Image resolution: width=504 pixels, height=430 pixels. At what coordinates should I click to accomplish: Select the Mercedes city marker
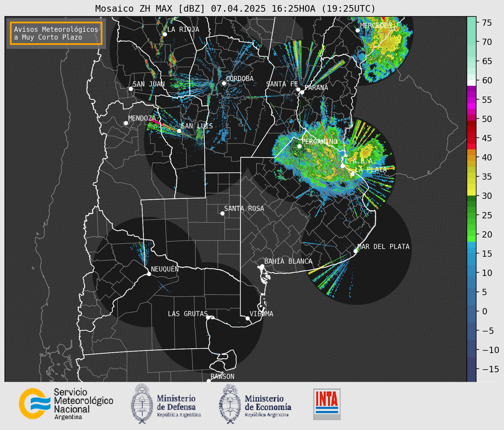pos(357,31)
